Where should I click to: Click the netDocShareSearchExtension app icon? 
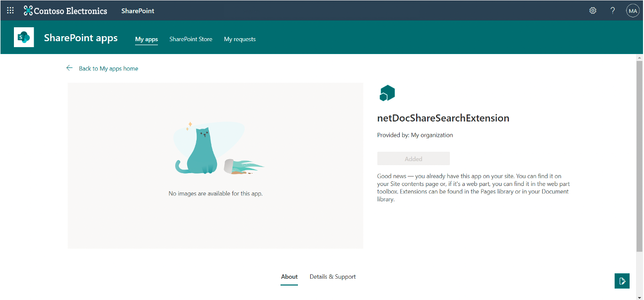(x=387, y=93)
